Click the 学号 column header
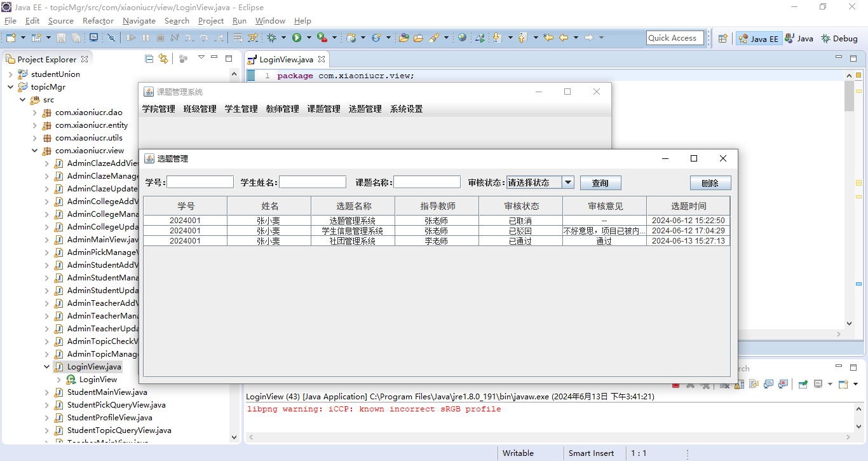The width and height of the screenshot is (868, 461). [x=186, y=206]
